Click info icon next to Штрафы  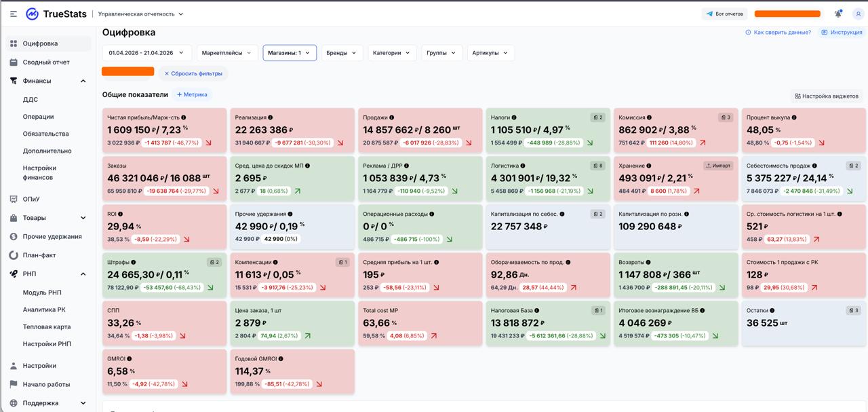(134, 262)
